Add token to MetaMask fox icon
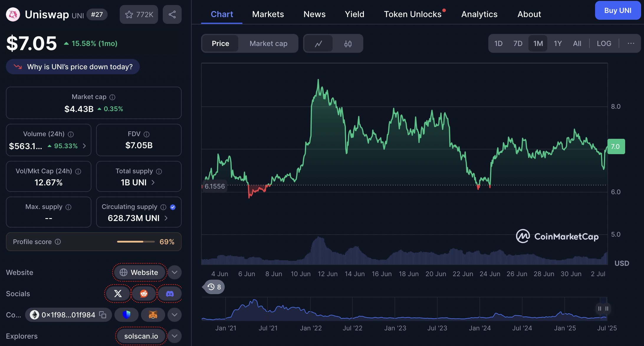The image size is (644, 346). click(153, 315)
